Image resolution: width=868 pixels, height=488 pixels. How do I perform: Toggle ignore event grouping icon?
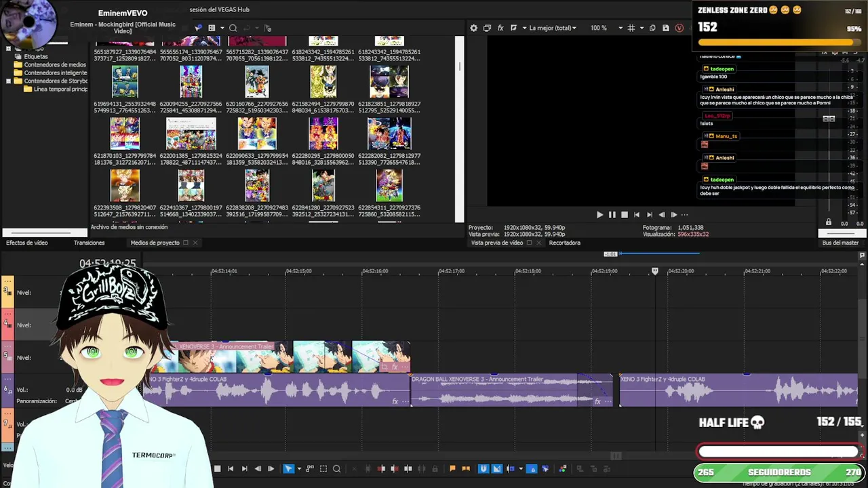click(x=545, y=468)
